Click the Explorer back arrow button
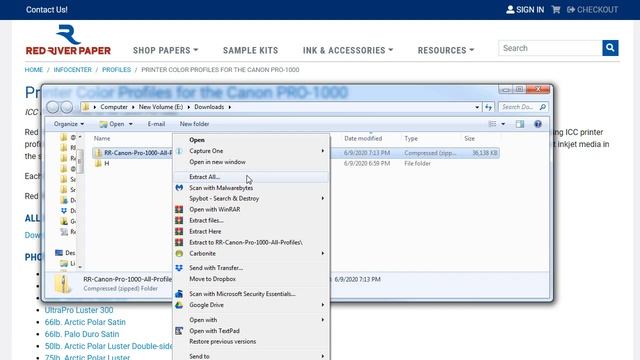 coord(53,107)
